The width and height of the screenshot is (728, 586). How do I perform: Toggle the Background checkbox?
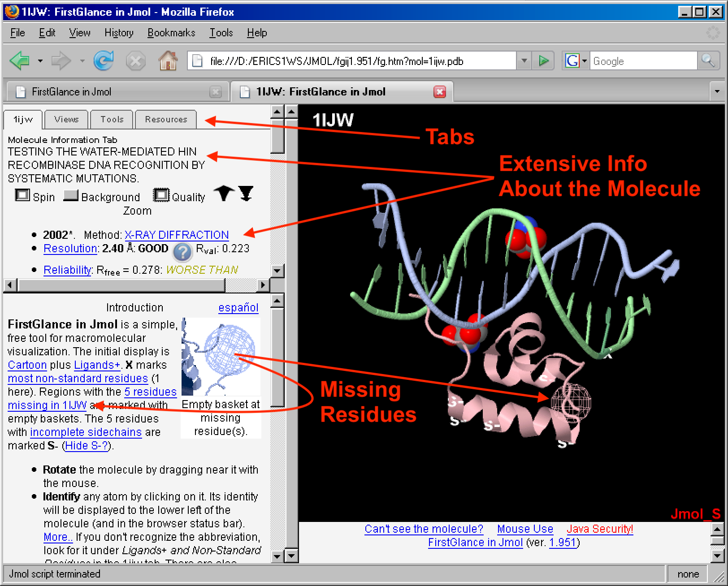pos(71,196)
